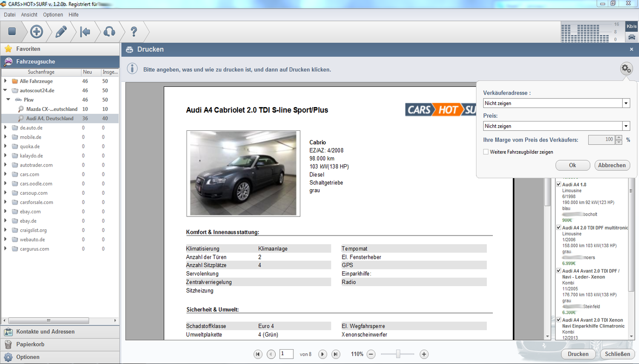Viewport: 639px width, 364px height.
Task: Click Abbrechen in settings popup
Action: [612, 166]
